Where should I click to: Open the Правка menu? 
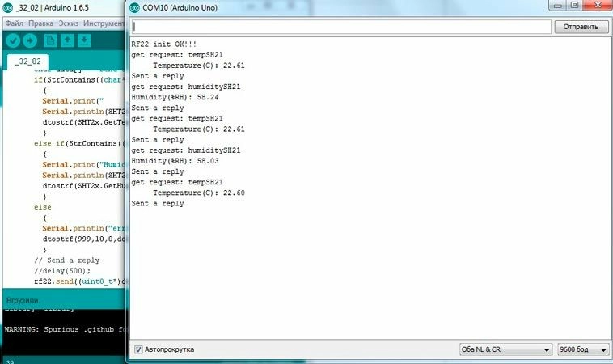click(40, 23)
